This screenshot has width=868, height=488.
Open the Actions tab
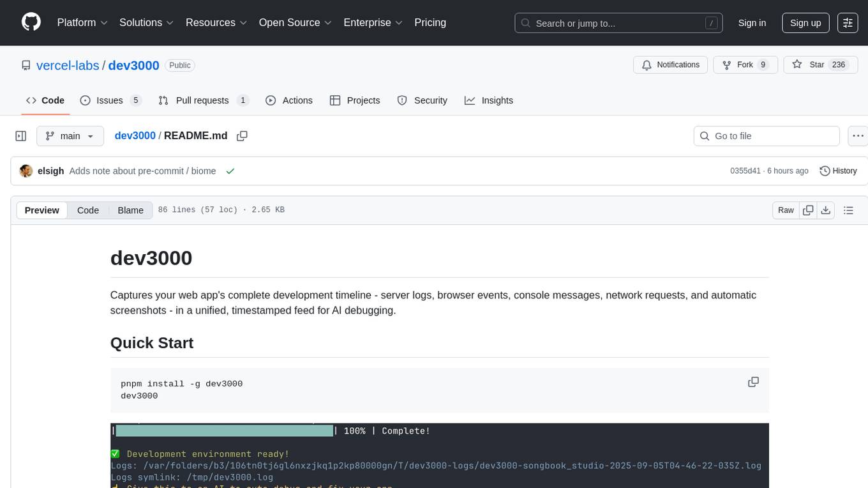[x=289, y=100]
